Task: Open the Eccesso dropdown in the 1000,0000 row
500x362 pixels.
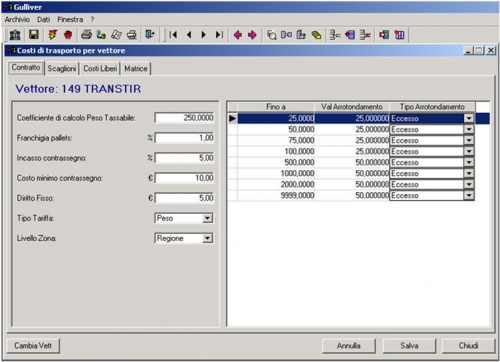Action: coord(469,173)
